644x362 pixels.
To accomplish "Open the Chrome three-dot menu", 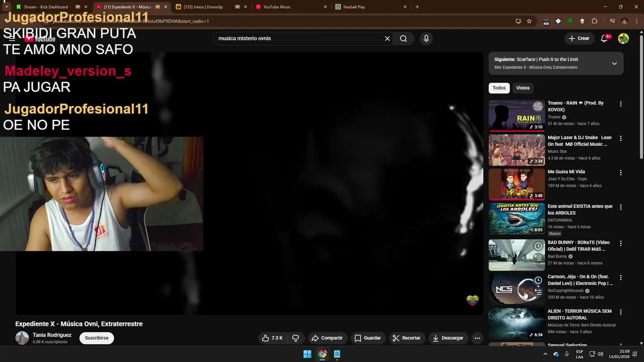I will 636,21.
